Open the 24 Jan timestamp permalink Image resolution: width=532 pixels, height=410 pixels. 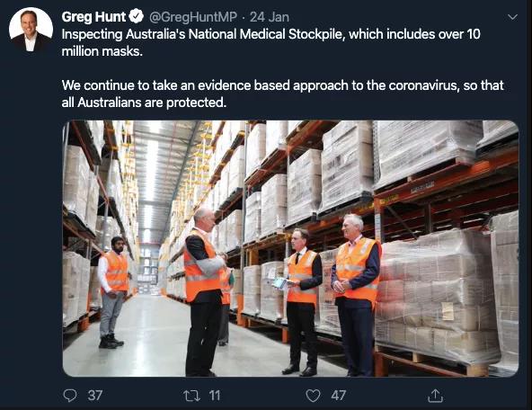coord(270,17)
